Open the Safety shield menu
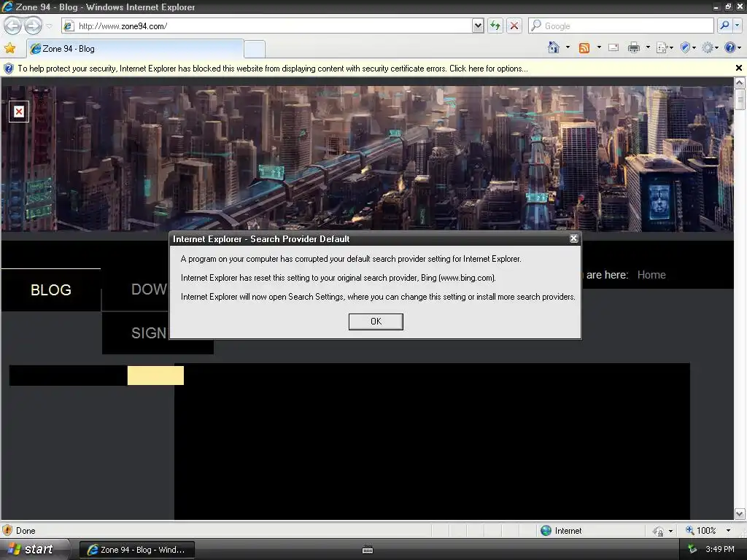 (687, 47)
